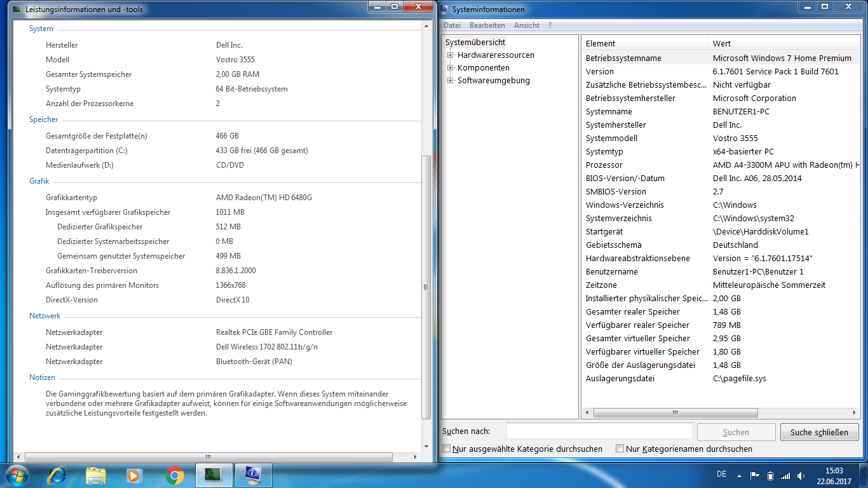Select the Auslagerungsdatei row
Image resolution: width=868 pixels, height=488 pixels.
point(721,378)
